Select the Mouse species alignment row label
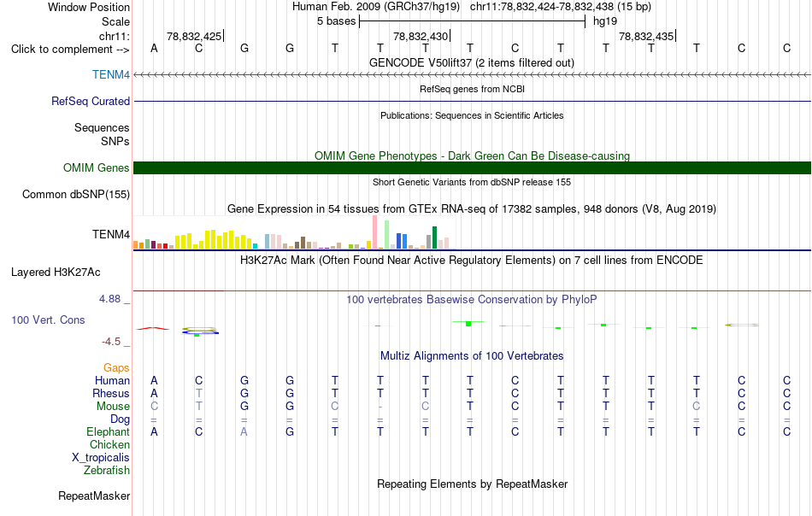Screen dimensions: 812x516 click(113, 407)
